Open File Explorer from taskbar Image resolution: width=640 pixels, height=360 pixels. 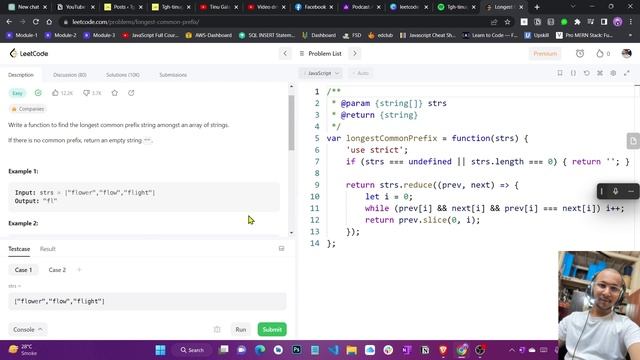pos(351,350)
